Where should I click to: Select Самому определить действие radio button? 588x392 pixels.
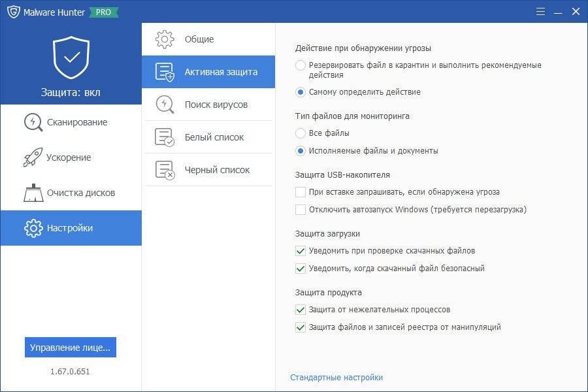(x=301, y=92)
